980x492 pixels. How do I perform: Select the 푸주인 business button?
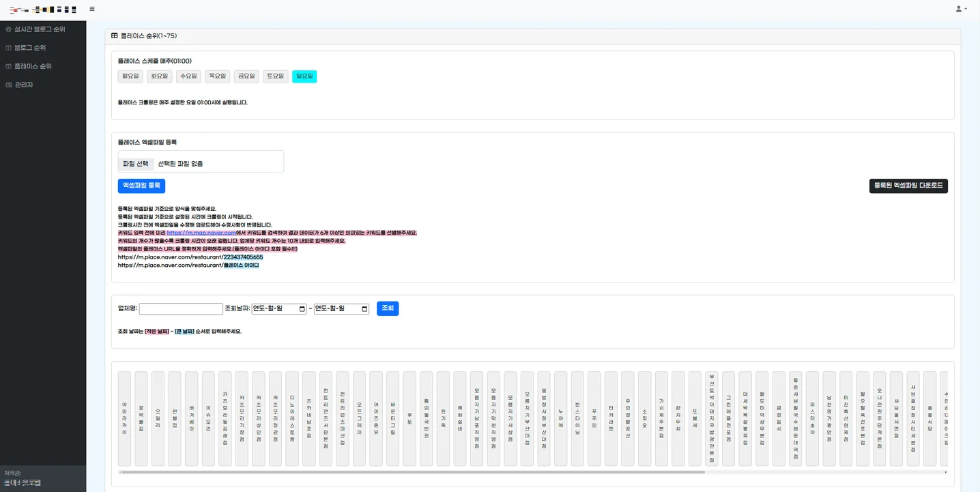[594, 419]
